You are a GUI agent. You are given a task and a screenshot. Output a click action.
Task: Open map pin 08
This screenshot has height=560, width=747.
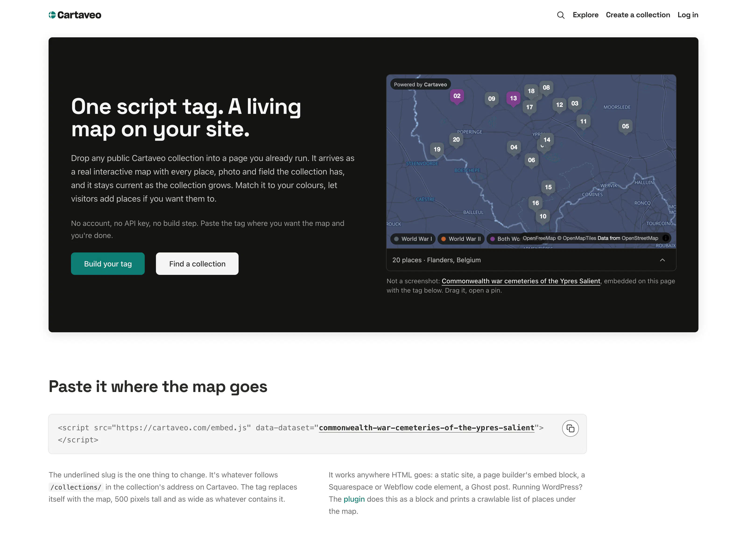[x=546, y=88]
